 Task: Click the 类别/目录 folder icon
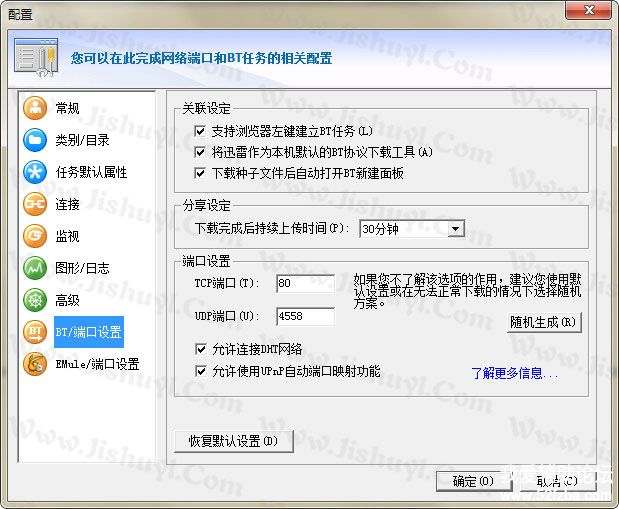(35, 140)
